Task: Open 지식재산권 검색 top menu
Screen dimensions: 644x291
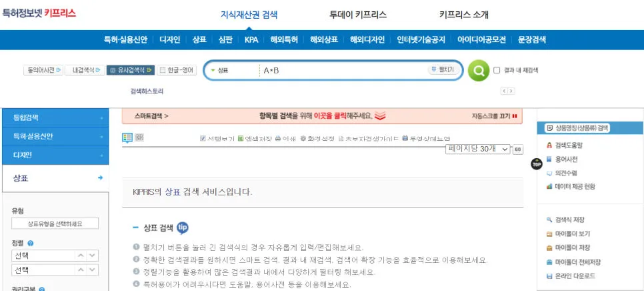Action: click(x=249, y=15)
